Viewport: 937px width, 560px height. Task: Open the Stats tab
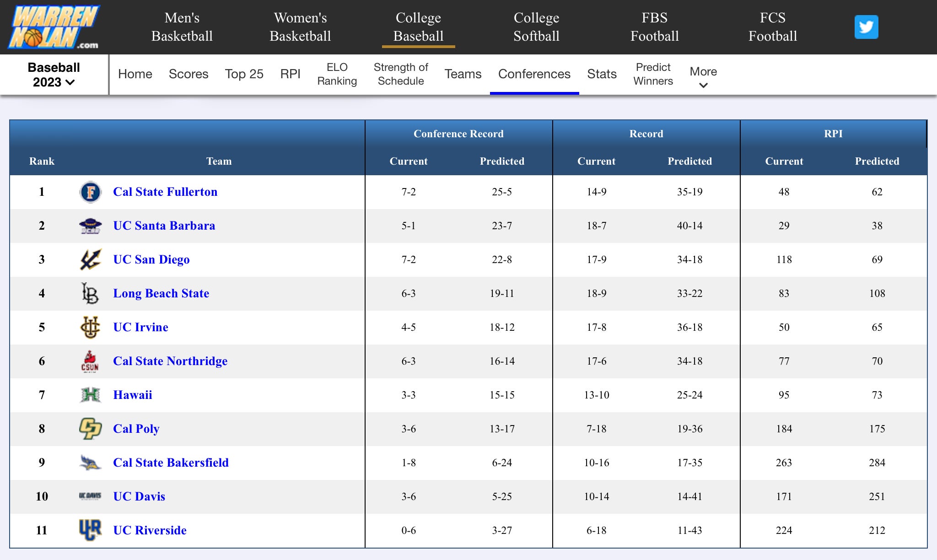[602, 74]
